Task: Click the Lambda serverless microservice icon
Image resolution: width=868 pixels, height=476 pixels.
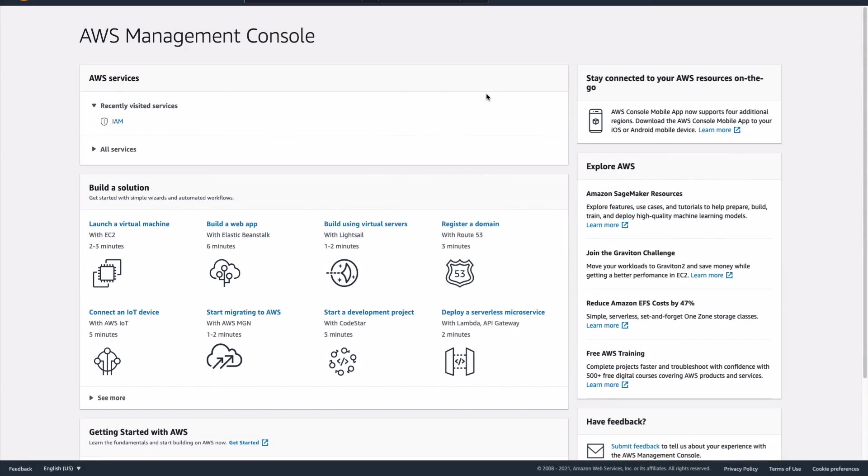Action: 460,362
